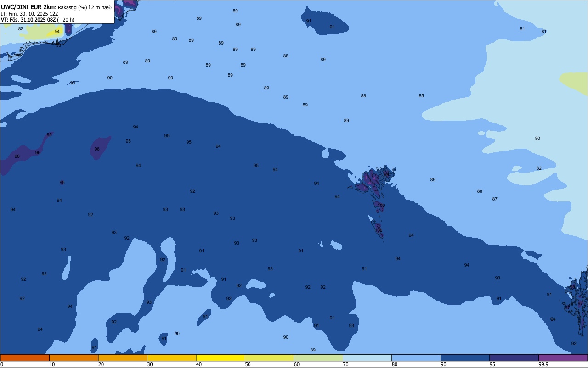This screenshot has width=588, height=368.
Task: Pick the pale green 60–70 legend swatch
Action: tap(318, 357)
